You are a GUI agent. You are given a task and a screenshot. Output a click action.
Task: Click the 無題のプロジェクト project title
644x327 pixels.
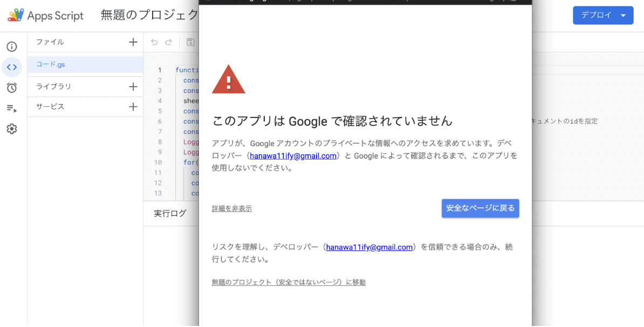point(149,15)
